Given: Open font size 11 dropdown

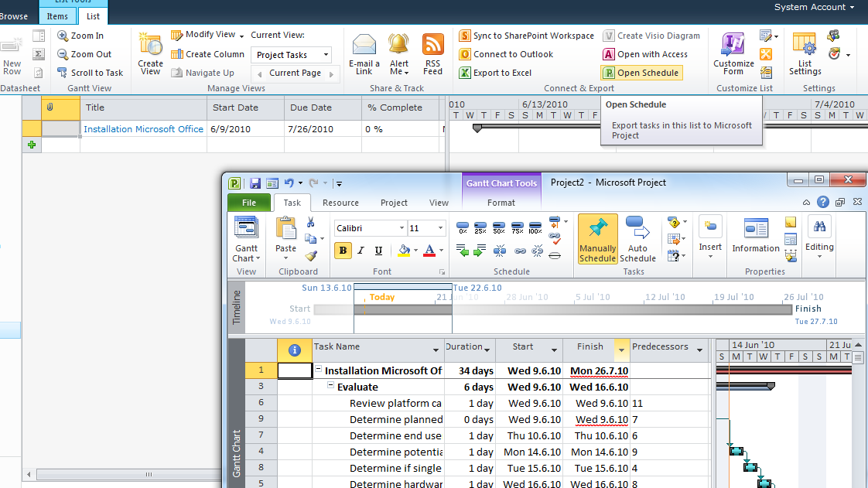Looking at the screenshot, I should pyautogui.click(x=440, y=228).
